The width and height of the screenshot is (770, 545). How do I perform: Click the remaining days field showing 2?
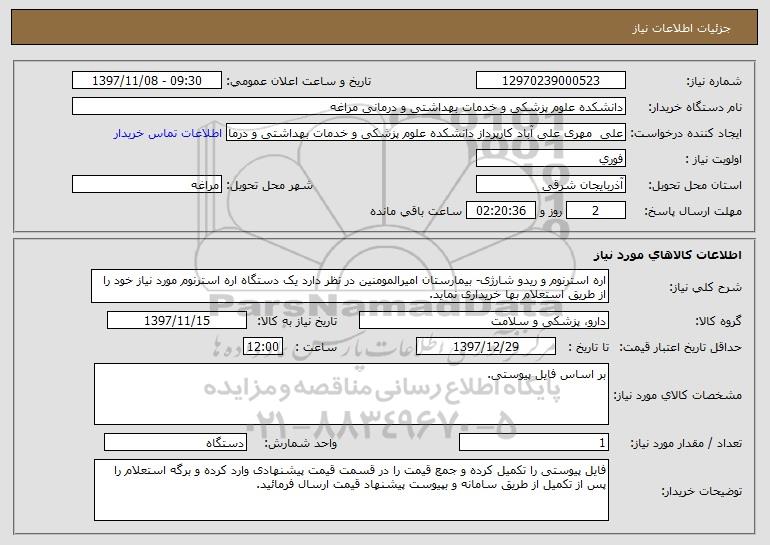pos(596,211)
